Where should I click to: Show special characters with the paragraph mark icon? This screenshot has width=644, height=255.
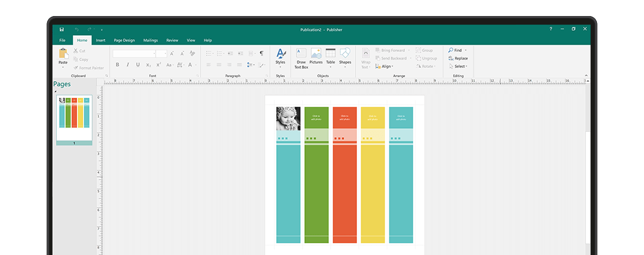tap(262, 53)
